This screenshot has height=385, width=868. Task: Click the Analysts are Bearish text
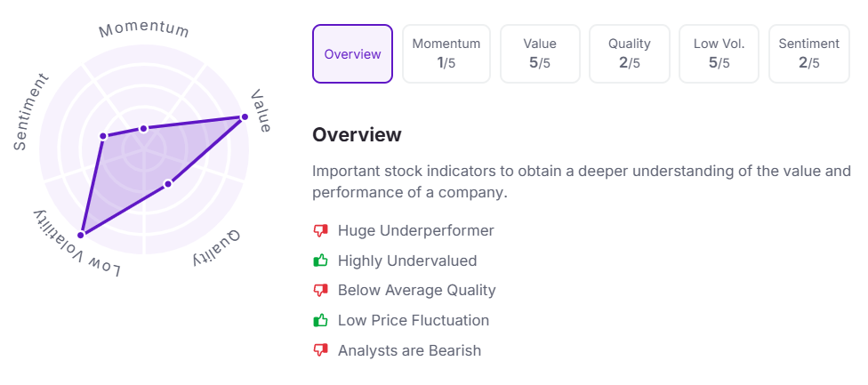point(409,350)
